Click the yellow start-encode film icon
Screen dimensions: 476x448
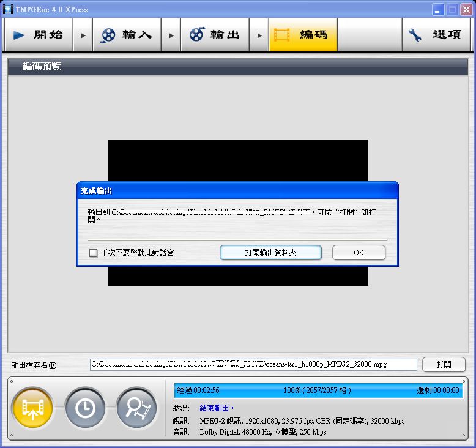[x=33, y=408]
